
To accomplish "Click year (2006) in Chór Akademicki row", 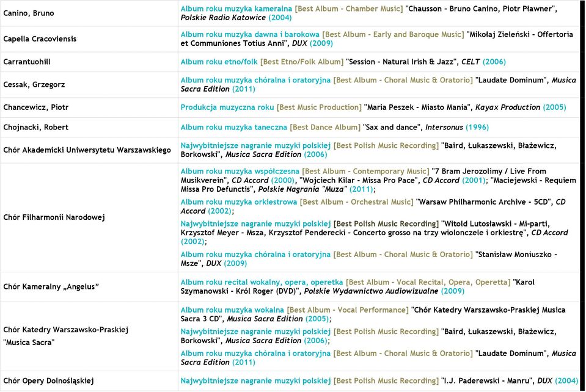I will 315,154.
